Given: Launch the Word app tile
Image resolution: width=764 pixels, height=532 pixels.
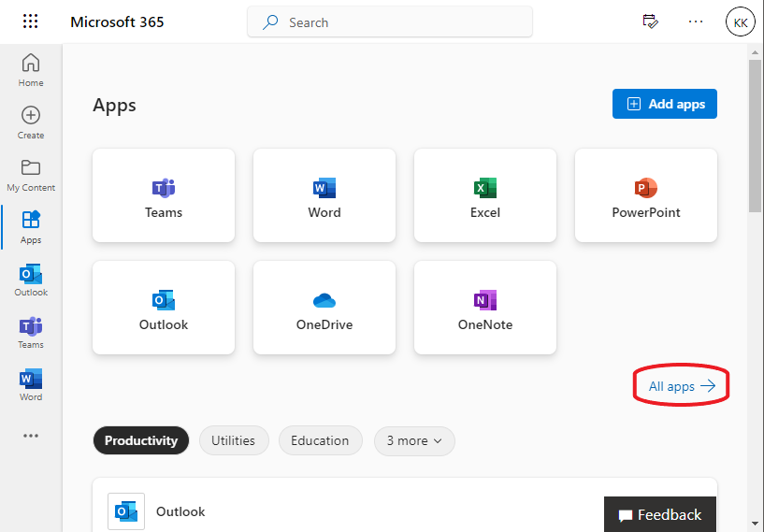Looking at the screenshot, I should tap(324, 195).
